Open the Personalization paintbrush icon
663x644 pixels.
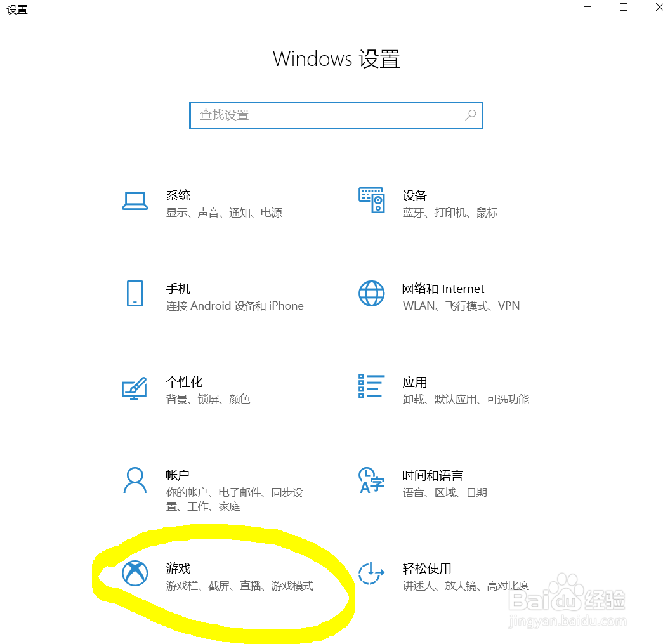[135, 388]
